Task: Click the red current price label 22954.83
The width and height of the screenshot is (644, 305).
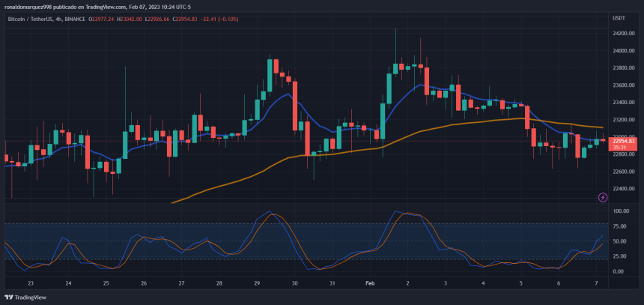Action: click(x=623, y=141)
